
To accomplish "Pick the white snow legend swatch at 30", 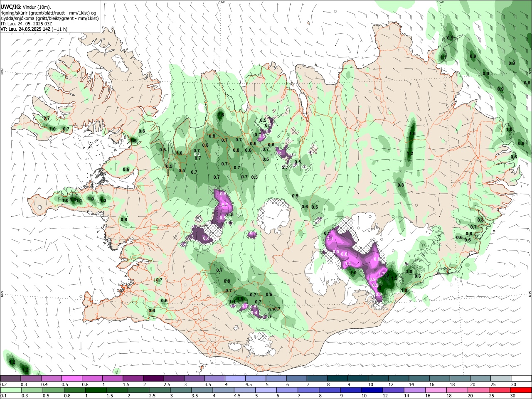I will pos(521,379).
